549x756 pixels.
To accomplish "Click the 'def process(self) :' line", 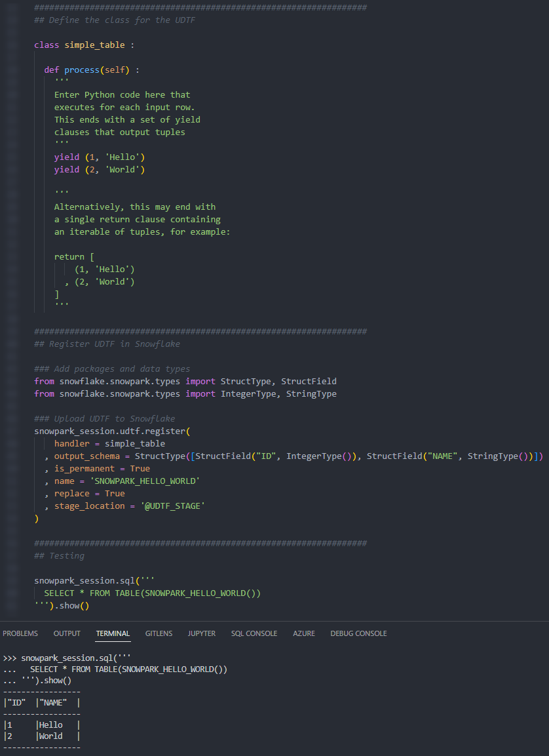I will 92,70.
